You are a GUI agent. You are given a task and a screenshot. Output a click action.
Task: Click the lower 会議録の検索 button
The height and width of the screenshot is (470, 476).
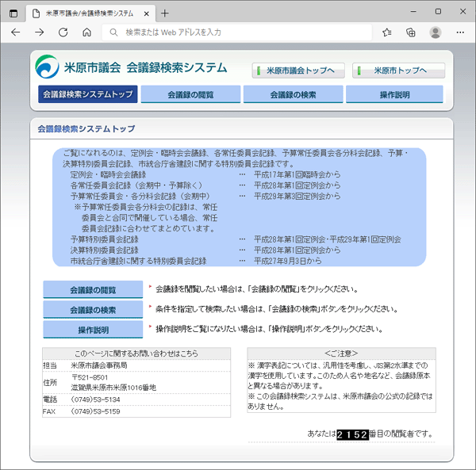[x=93, y=310]
